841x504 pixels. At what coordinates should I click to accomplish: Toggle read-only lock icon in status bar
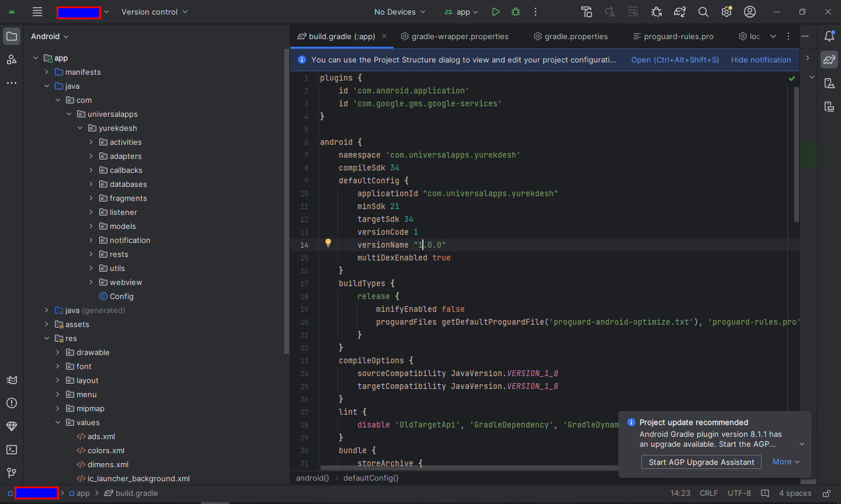pos(827,493)
